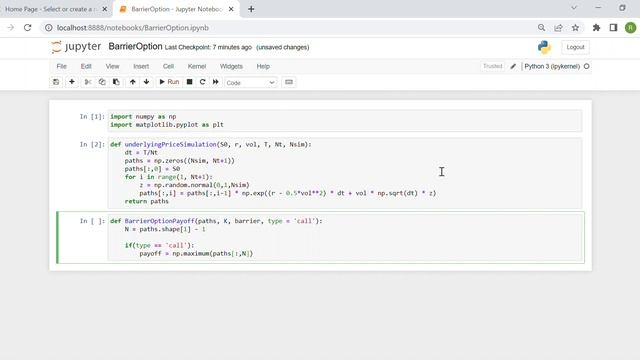Move selected cell down arrow
Screen dimensions: 640x360
(x=147, y=82)
